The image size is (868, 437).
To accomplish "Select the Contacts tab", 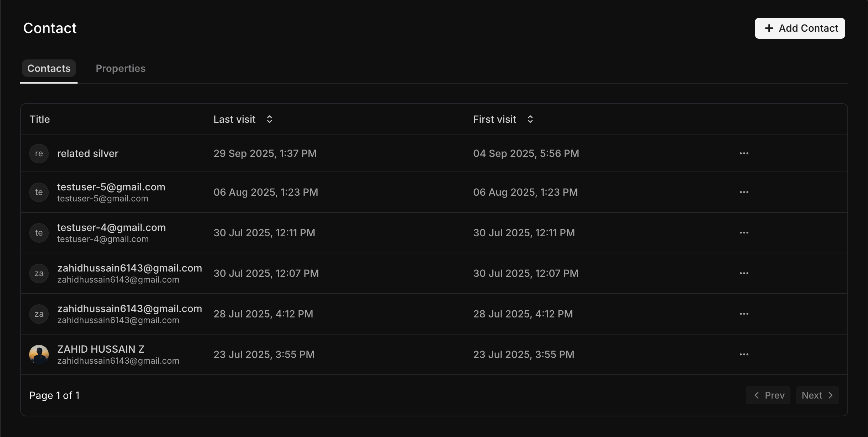I will click(49, 68).
